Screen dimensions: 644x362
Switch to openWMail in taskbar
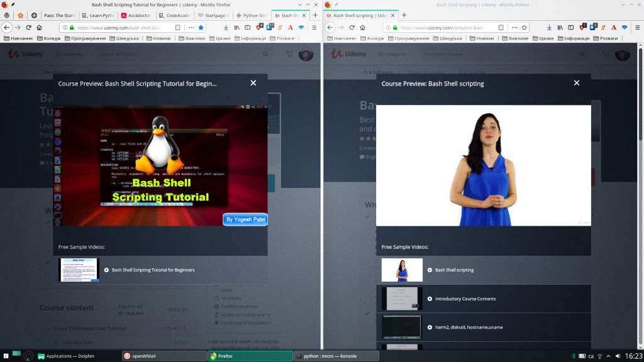164,356
